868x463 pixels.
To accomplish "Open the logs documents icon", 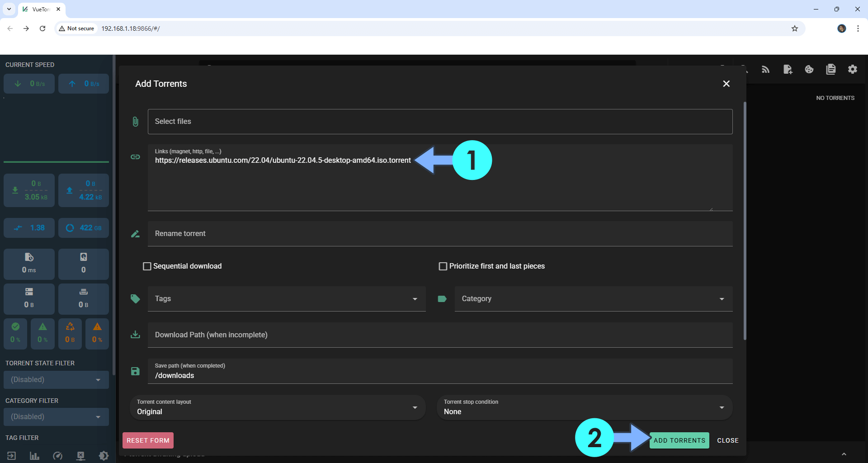I will click(831, 69).
